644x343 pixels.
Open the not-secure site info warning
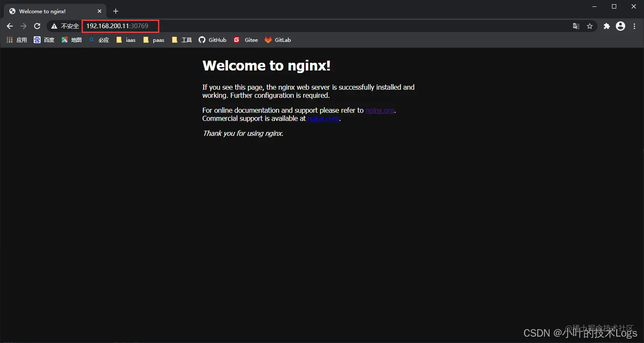point(65,26)
